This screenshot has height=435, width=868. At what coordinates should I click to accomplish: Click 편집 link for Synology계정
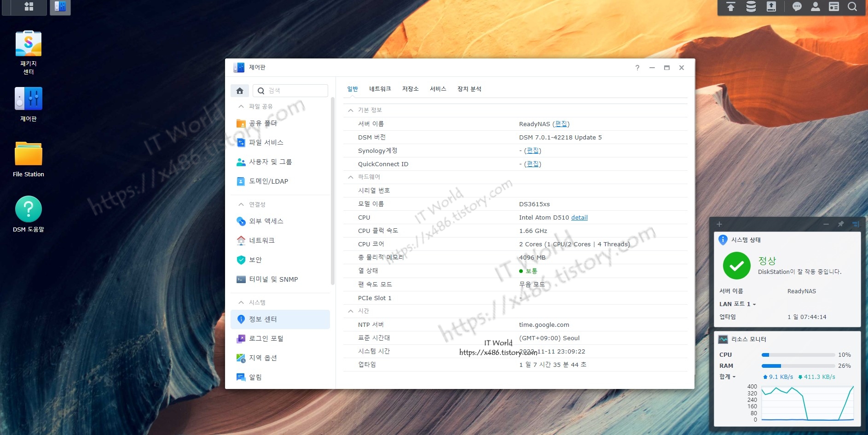[533, 151]
